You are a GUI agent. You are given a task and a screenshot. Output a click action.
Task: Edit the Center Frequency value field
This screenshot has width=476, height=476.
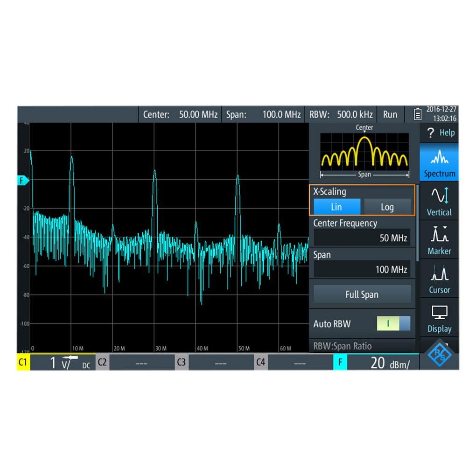(x=362, y=238)
